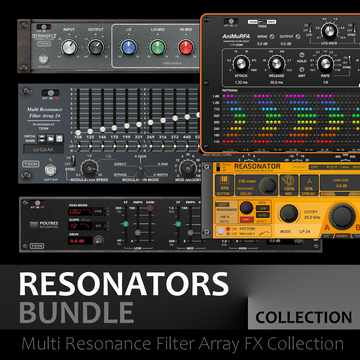Save patch with floppy disk icon
This screenshot has width=360, height=360.
[x=59, y=138]
